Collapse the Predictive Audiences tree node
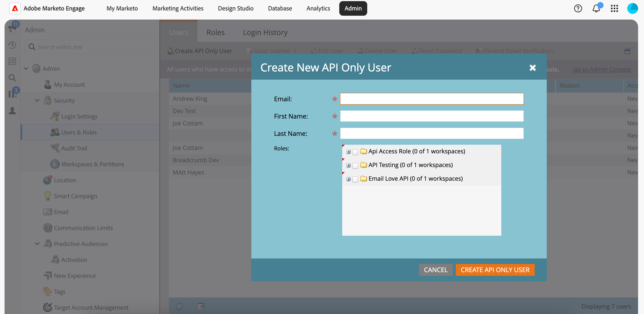 [x=37, y=244]
